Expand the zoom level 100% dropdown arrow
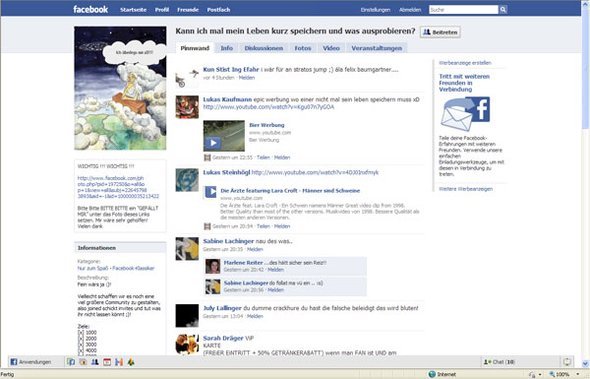590x379 pixels. point(577,374)
